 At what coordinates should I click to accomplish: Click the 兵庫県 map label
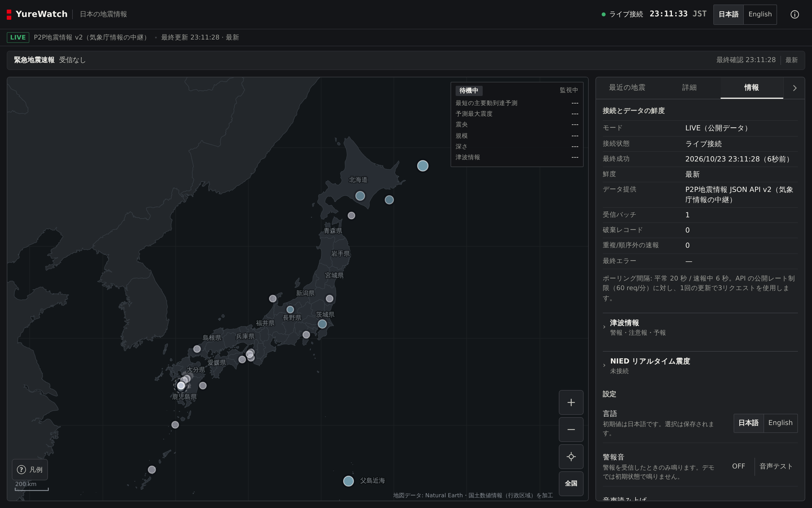(245, 336)
